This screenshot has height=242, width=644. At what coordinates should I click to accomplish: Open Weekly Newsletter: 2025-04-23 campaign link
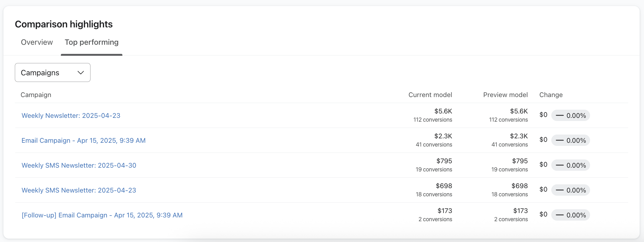point(71,116)
